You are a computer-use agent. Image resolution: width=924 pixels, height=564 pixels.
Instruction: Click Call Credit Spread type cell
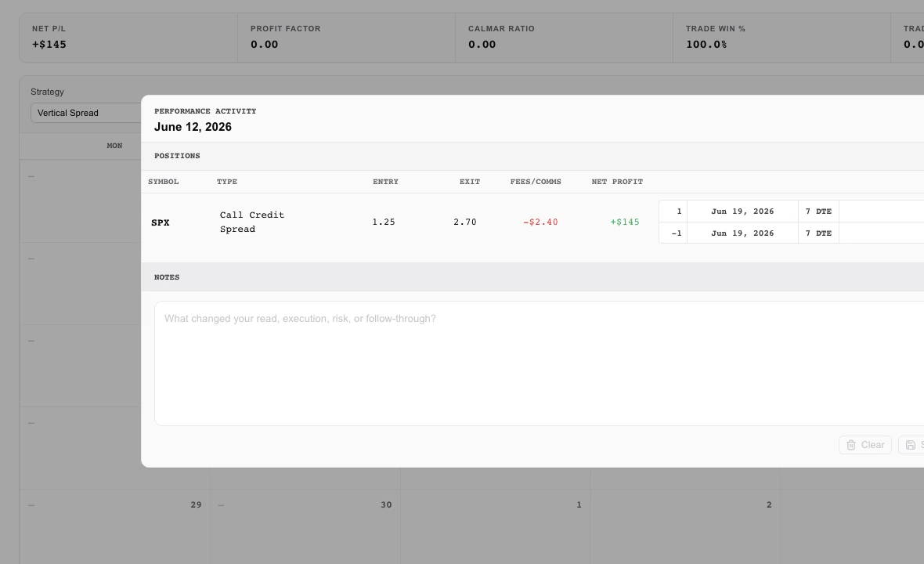[x=252, y=222]
